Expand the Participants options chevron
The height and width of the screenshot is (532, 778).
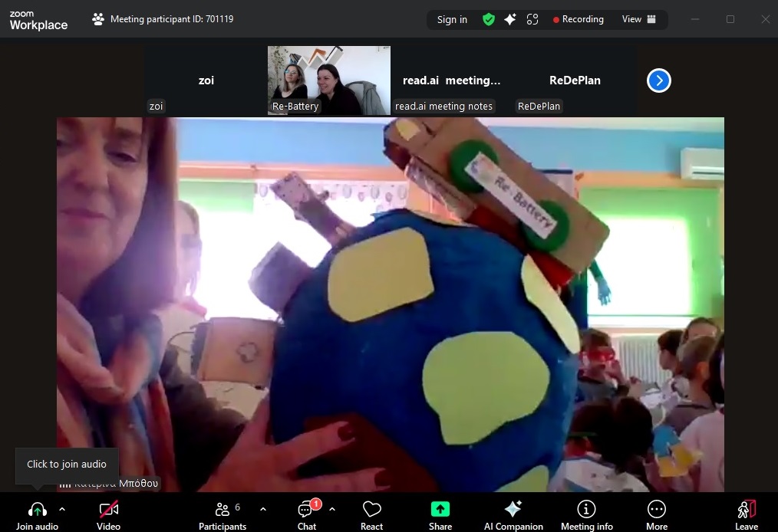tap(263, 509)
